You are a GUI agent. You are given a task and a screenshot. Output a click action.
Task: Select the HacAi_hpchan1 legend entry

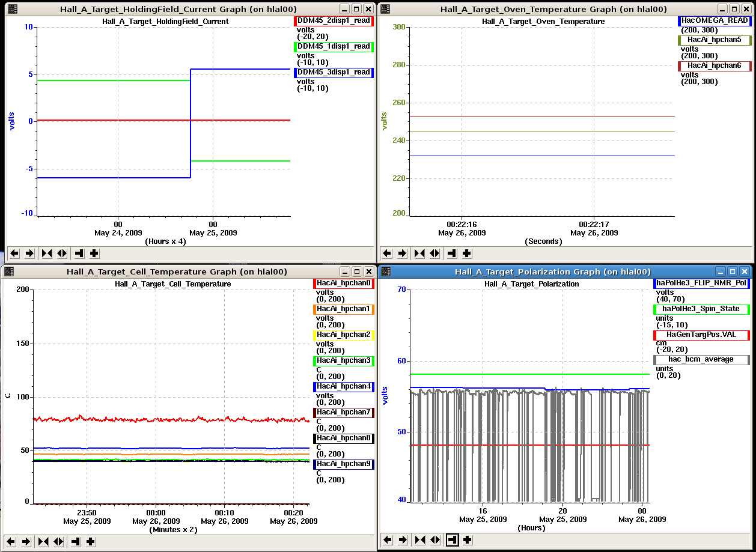click(344, 309)
